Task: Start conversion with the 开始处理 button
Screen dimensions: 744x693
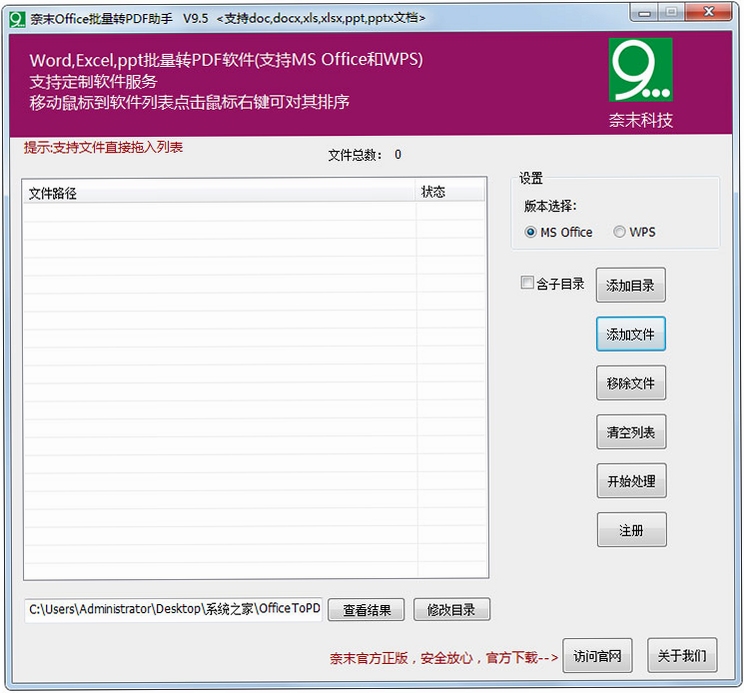Action: pyautogui.click(x=632, y=480)
